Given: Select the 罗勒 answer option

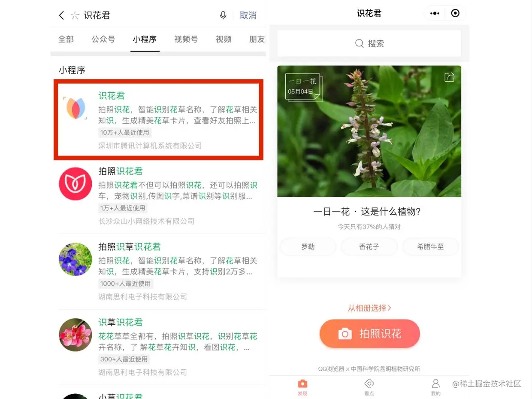Looking at the screenshot, I should point(308,247).
